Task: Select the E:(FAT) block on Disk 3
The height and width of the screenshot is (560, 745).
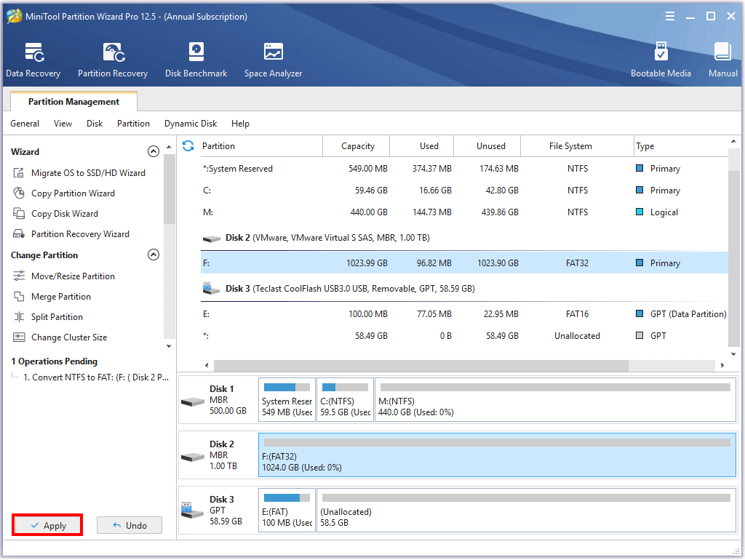Action: click(x=287, y=510)
